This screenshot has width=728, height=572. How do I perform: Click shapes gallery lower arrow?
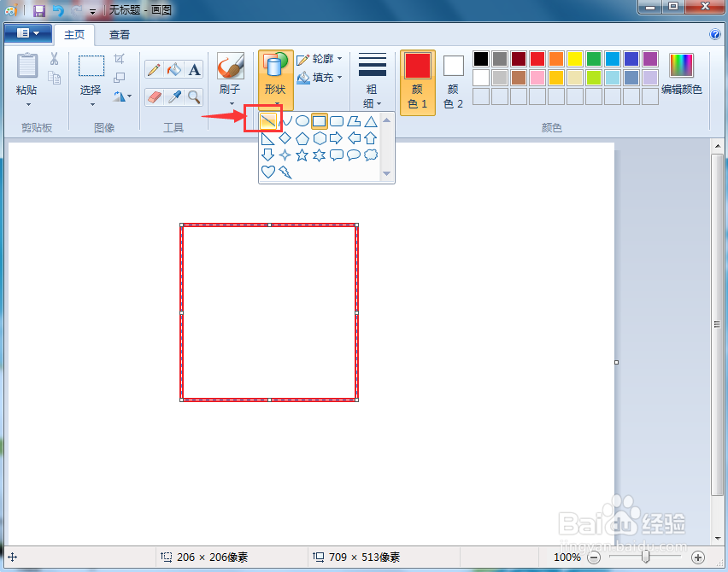point(387,174)
